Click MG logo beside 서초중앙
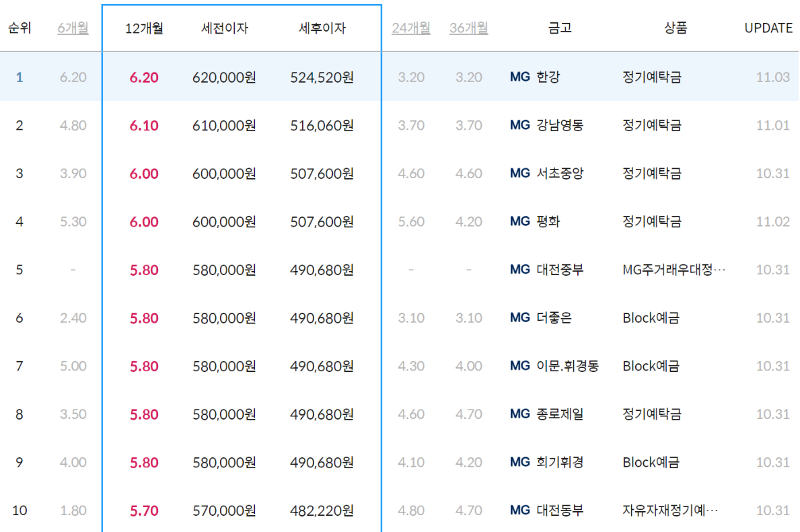800x532 pixels. pyautogui.click(x=520, y=174)
